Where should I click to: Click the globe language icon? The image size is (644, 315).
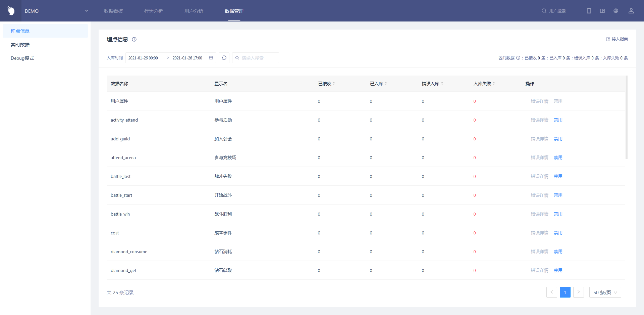(x=615, y=11)
